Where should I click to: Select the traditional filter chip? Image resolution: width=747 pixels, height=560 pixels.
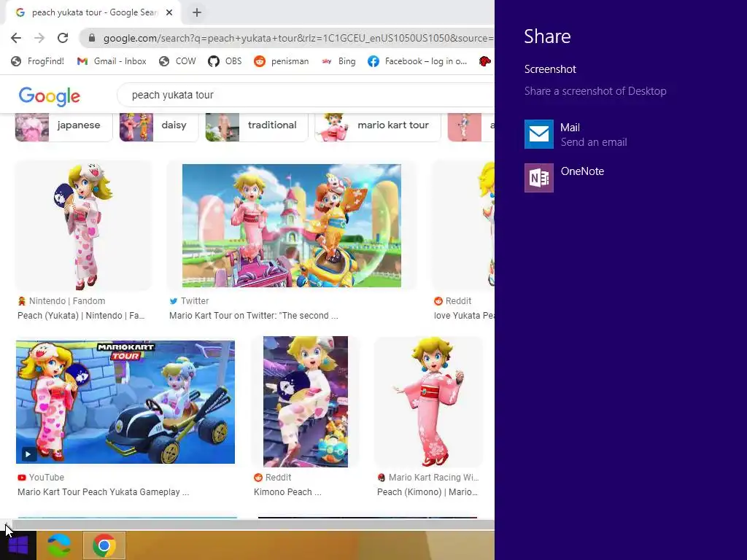(x=257, y=125)
